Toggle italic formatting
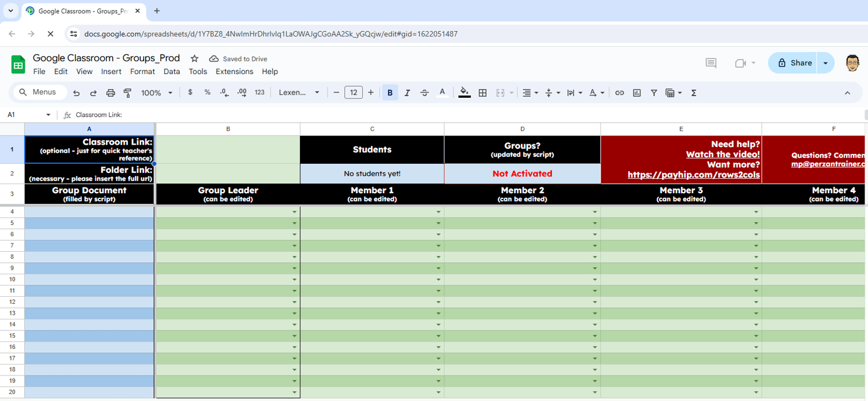 [407, 93]
